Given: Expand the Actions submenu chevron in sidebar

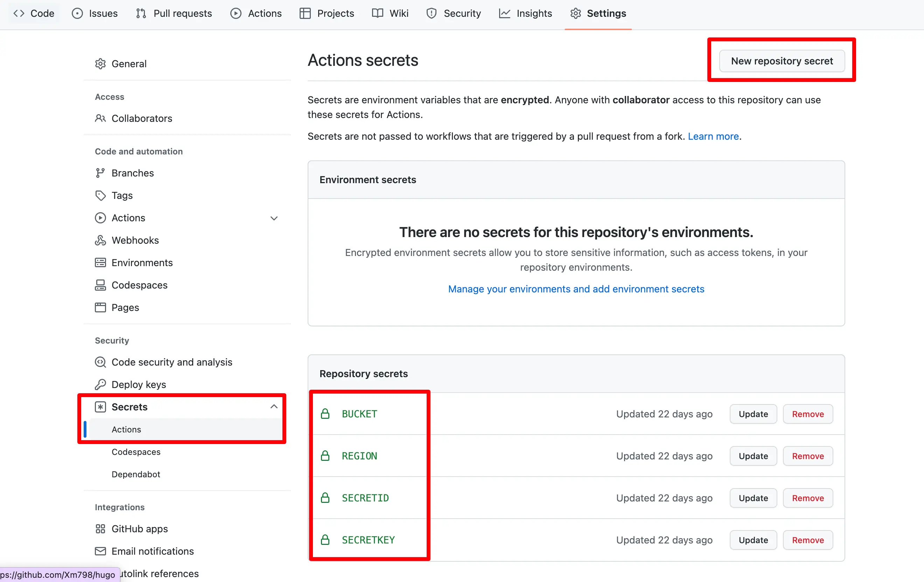Looking at the screenshot, I should point(274,218).
